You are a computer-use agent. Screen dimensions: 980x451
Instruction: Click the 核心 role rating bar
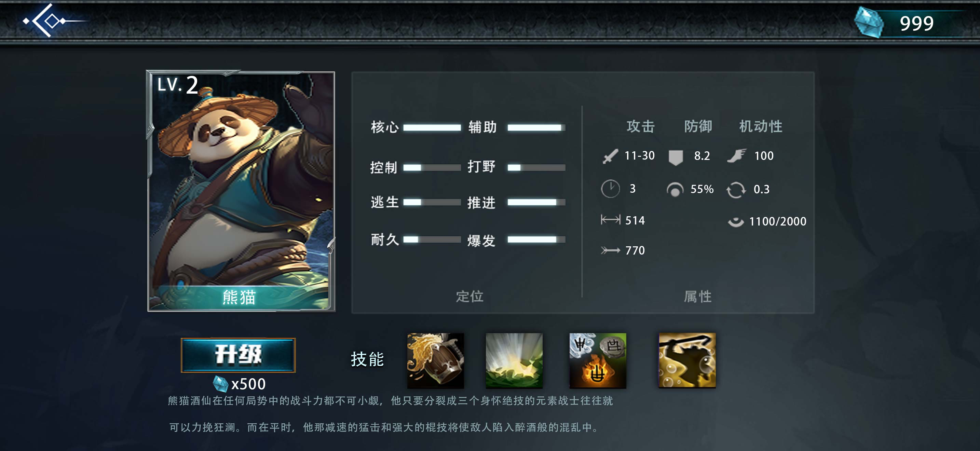432,128
